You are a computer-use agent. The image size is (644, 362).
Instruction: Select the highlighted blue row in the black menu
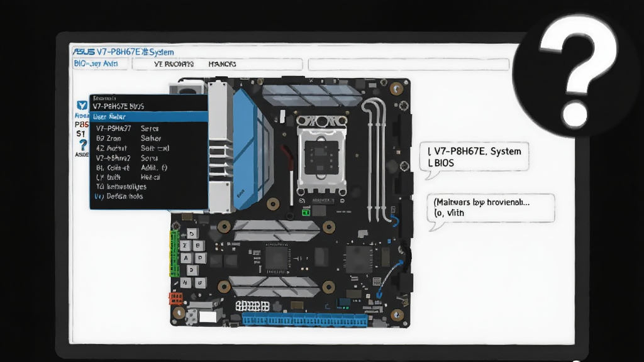click(x=149, y=117)
